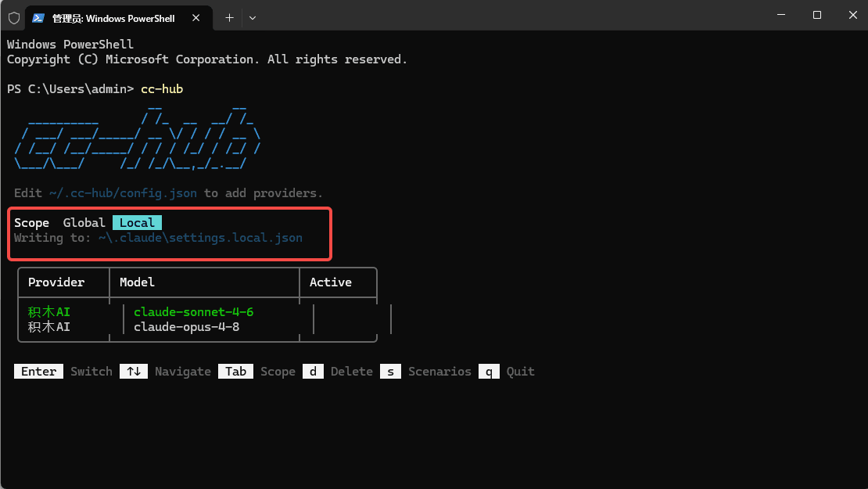Click the Scope label above Writing to
Viewport: 868px width, 489px height.
pyautogui.click(x=31, y=223)
